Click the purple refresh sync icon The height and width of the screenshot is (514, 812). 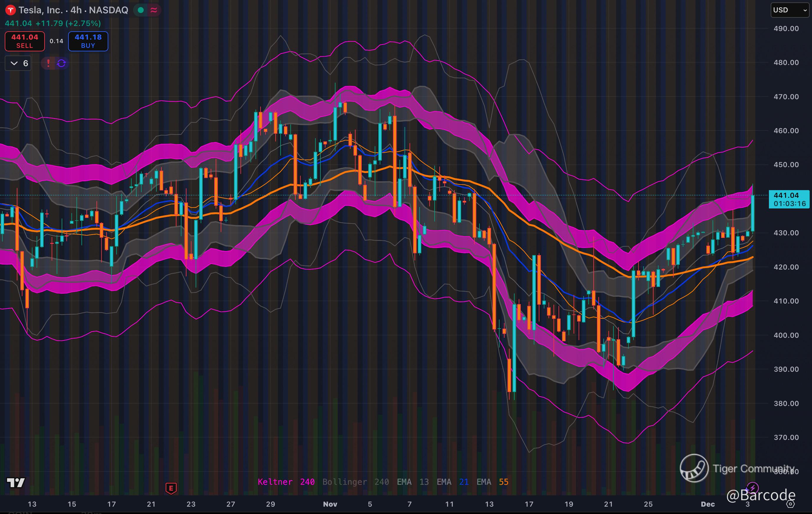tap(61, 63)
